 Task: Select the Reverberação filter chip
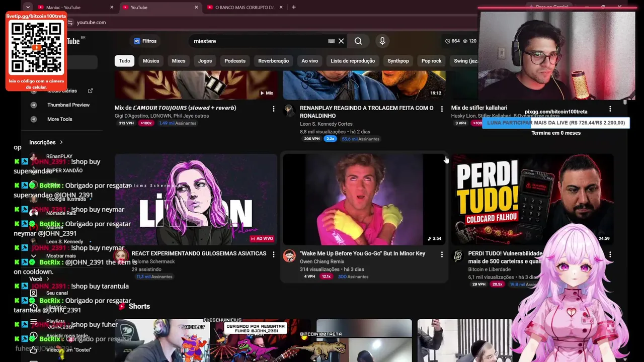click(x=273, y=61)
